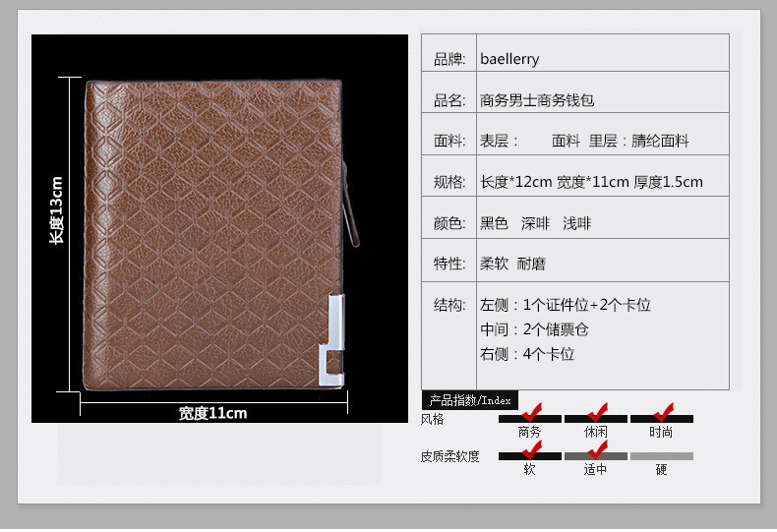
Task: Click the 休闲 style label
Action: tap(596, 432)
